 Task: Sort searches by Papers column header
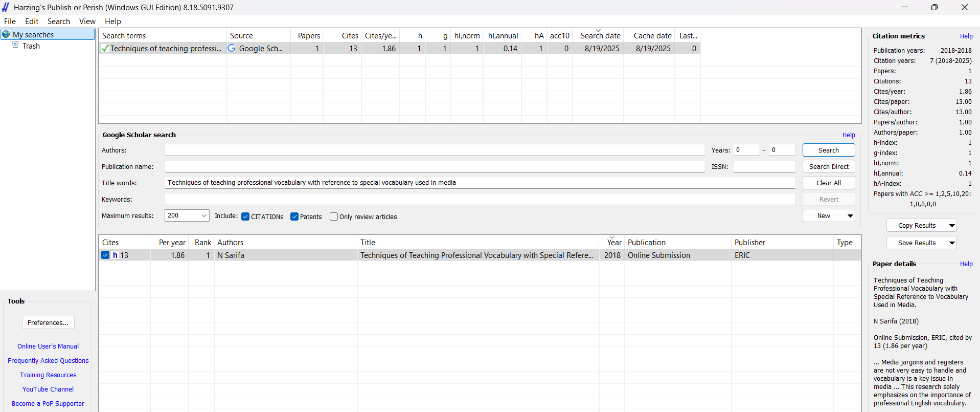(307, 35)
